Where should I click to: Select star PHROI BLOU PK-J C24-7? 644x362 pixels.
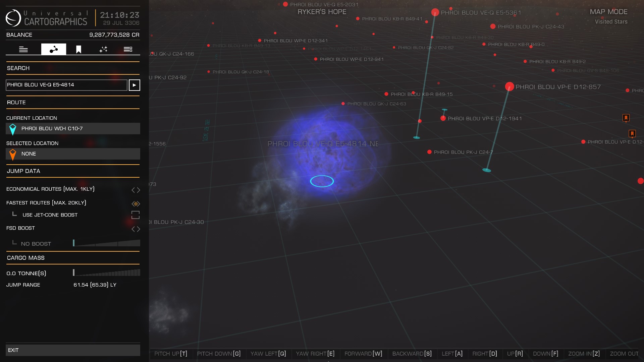click(429, 152)
